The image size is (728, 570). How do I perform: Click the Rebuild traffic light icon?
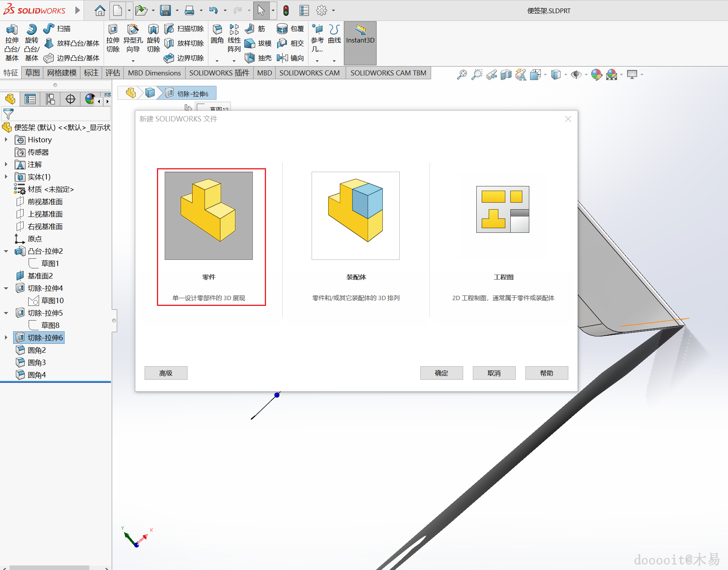click(286, 11)
